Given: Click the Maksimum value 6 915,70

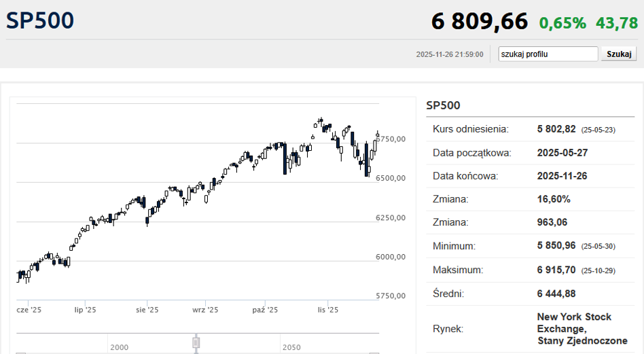Looking at the screenshot, I should click(x=556, y=270).
